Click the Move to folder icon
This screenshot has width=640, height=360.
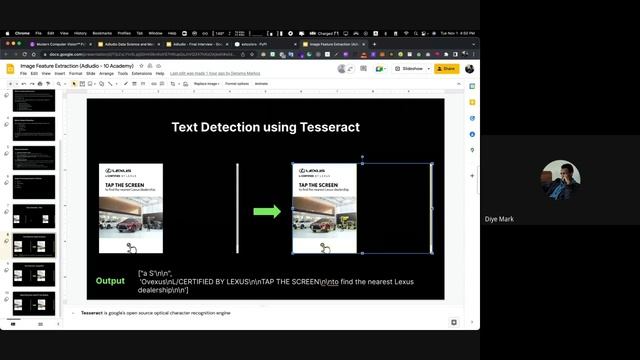(150, 66)
